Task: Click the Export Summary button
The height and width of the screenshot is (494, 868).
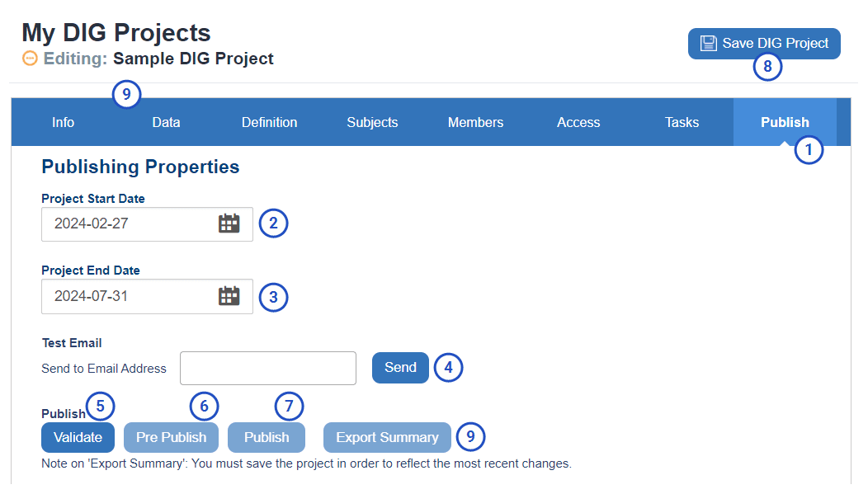Action: [x=388, y=438]
